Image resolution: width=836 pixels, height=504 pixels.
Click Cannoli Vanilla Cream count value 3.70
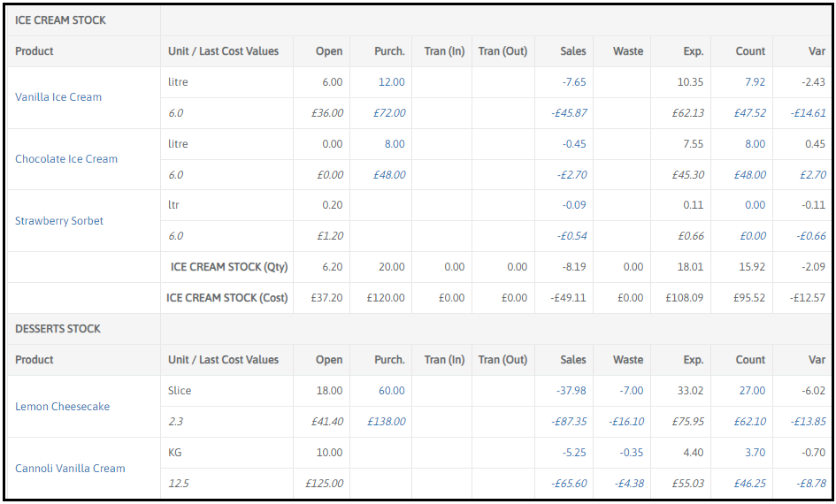[755, 453]
